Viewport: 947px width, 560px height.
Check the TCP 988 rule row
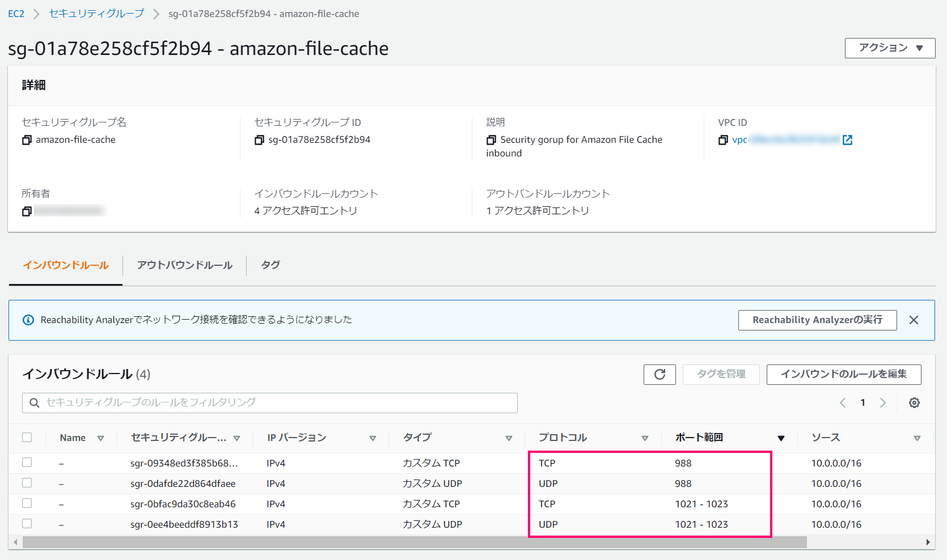click(27, 463)
